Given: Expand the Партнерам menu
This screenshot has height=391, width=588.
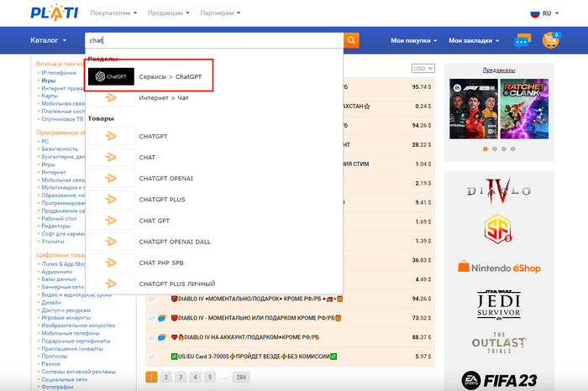Looking at the screenshot, I should coord(220,13).
